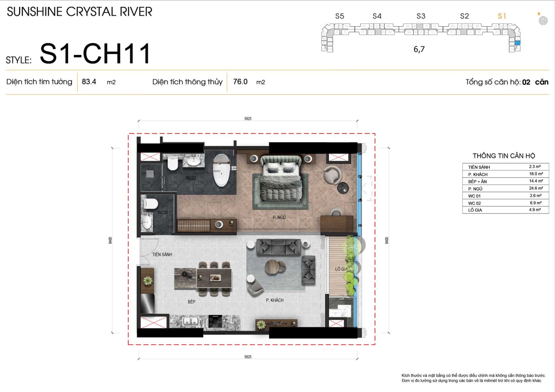The image size is (555, 392).
Task: Click the toilet in WC01
Action: (x=151, y=203)
